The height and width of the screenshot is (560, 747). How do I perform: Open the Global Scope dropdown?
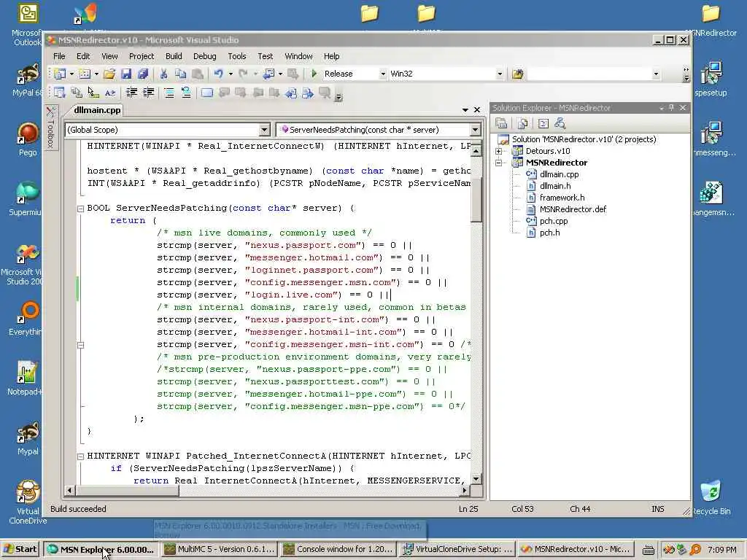click(264, 130)
